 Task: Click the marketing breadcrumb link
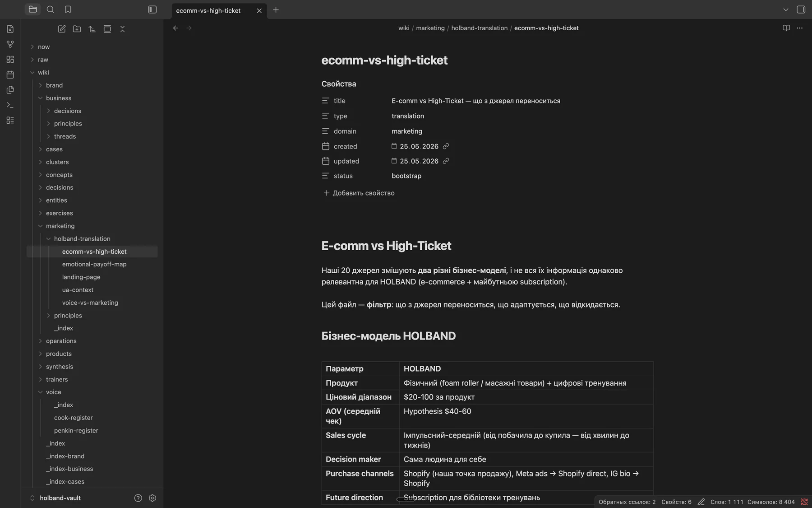[x=430, y=28]
